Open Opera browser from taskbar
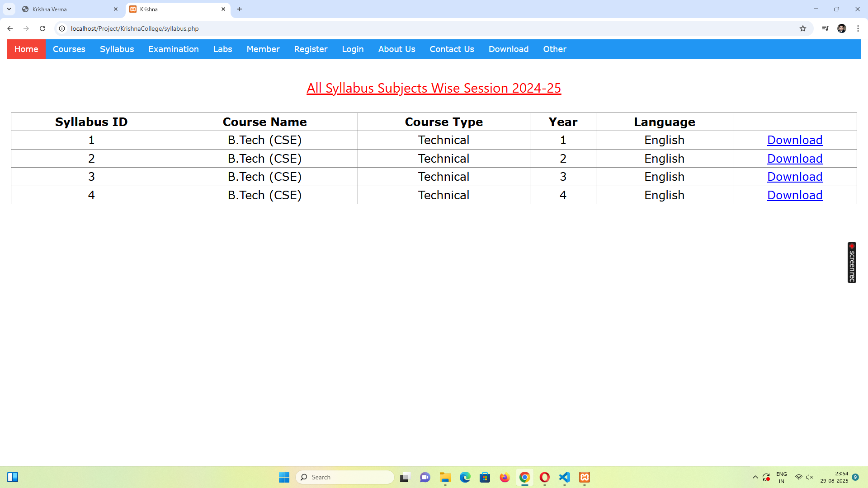The image size is (868, 488). coord(545,477)
